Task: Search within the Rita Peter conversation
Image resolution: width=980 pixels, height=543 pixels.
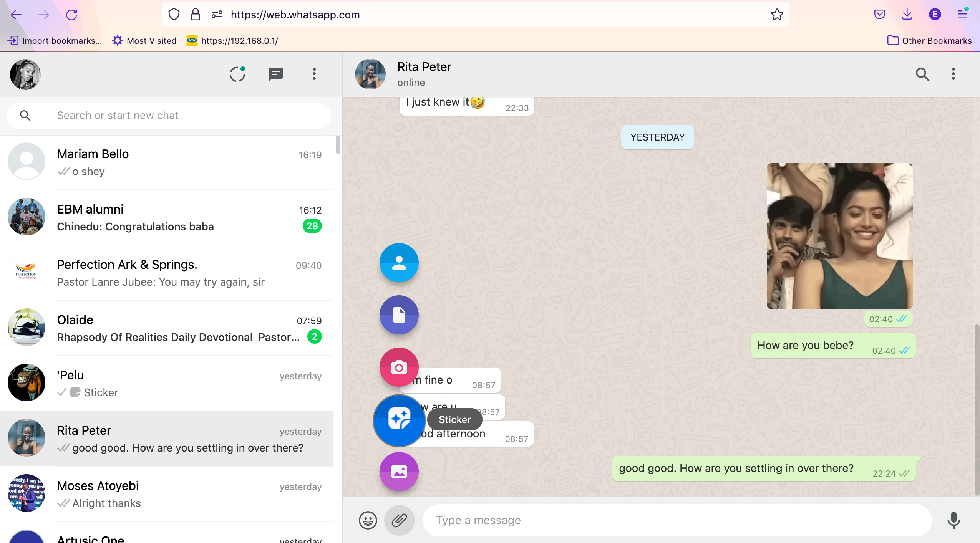Action: [x=923, y=74]
